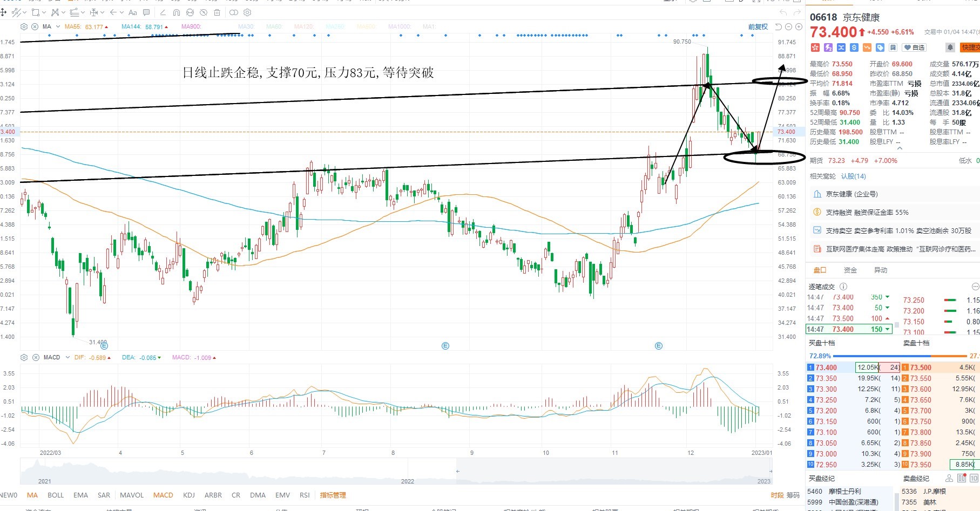Select the Aa text annotation tool
The height and width of the screenshot is (511, 980).
[133, 12]
